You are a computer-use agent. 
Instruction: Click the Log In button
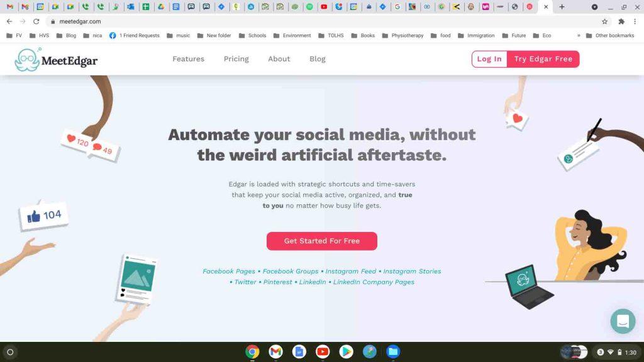489,59
